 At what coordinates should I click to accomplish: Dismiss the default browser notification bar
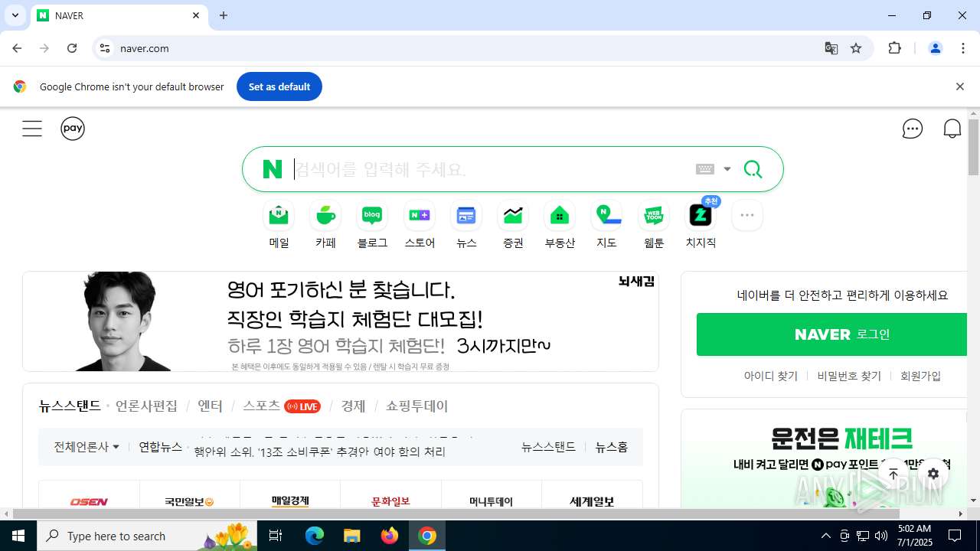coord(959,86)
